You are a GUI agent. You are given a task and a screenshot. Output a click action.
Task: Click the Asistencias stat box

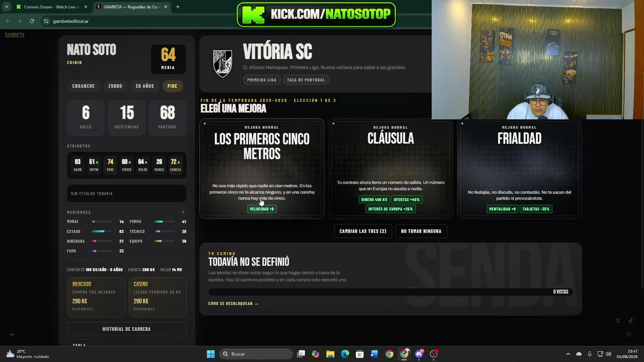pyautogui.click(x=126, y=117)
